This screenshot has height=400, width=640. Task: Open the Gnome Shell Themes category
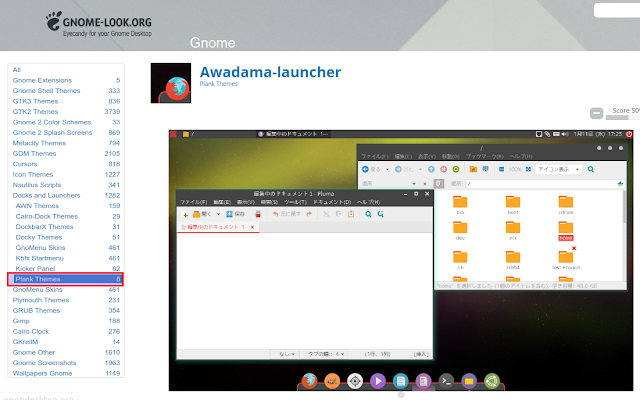coord(46,91)
